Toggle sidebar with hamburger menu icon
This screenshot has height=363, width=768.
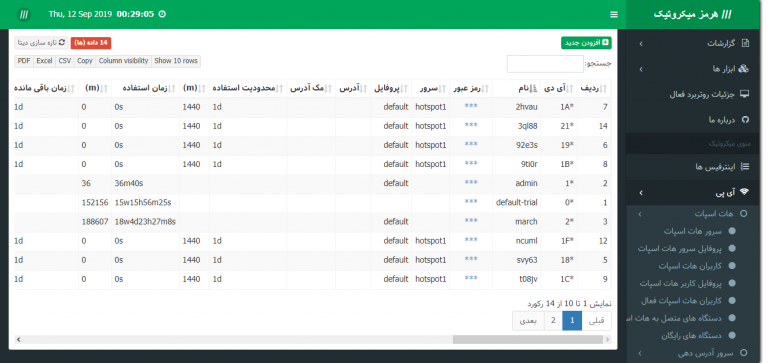(x=614, y=15)
